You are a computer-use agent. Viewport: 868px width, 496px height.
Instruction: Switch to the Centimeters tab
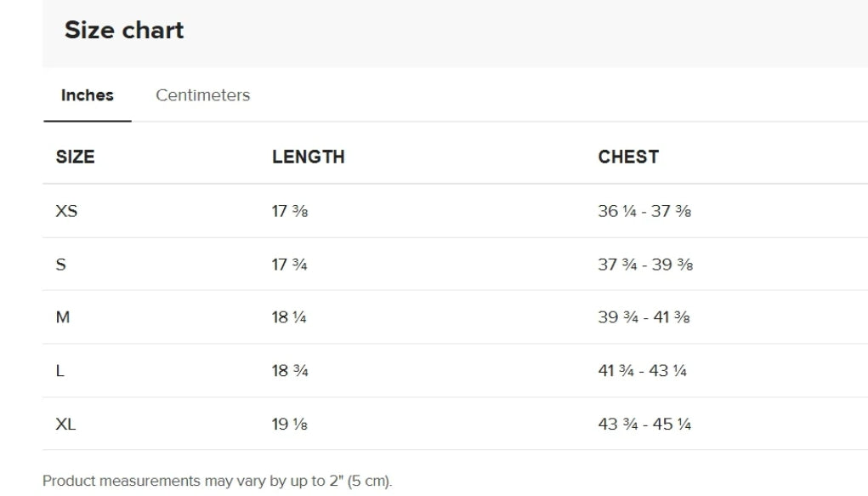click(x=202, y=95)
